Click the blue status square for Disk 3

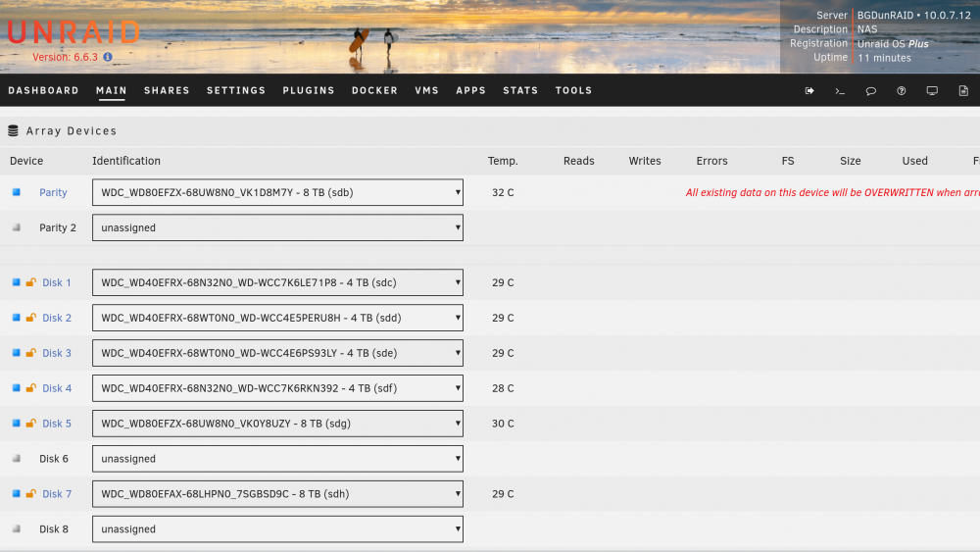click(x=17, y=353)
